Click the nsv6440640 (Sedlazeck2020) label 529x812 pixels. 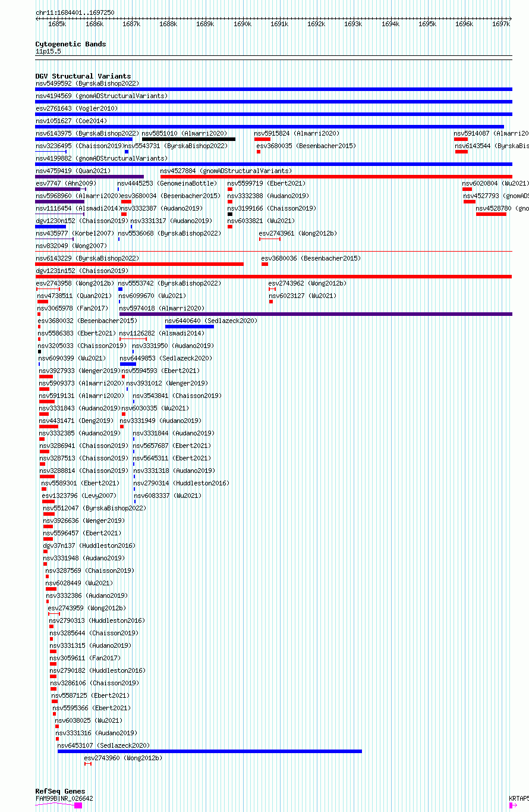(211, 321)
